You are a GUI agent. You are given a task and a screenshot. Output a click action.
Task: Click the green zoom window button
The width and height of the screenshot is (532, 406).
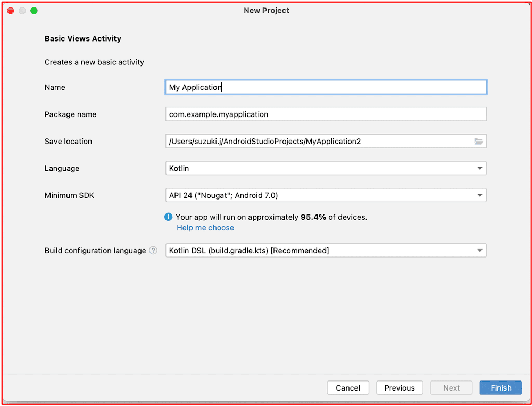click(34, 11)
